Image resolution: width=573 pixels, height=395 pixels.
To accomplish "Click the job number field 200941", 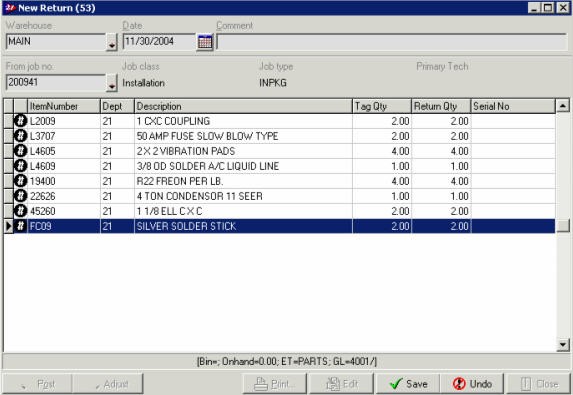I will click(x=56, y=83).
